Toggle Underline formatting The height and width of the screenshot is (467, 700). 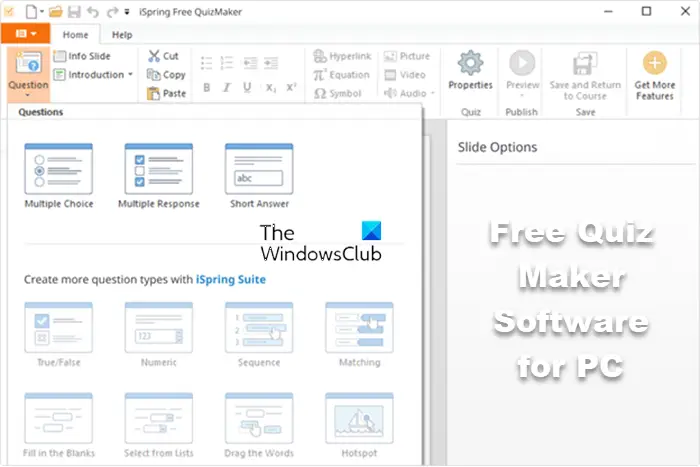[247, 88]
